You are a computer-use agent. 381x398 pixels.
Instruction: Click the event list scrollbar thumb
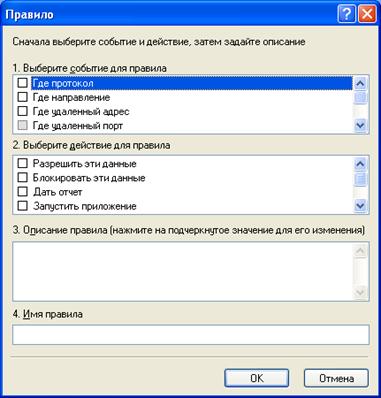[361, 97]
